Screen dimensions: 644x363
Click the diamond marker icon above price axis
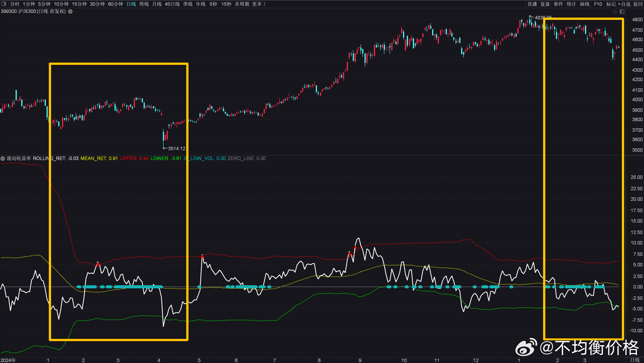point(615,12)
